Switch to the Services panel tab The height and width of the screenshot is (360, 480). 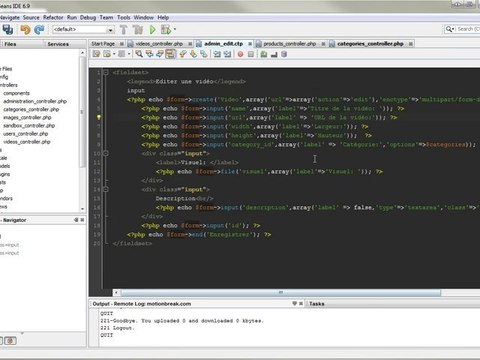point(58,44)
